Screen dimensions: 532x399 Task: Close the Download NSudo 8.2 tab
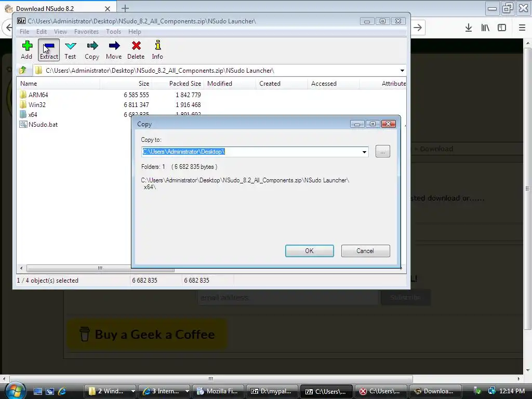(x=107, y=8)
